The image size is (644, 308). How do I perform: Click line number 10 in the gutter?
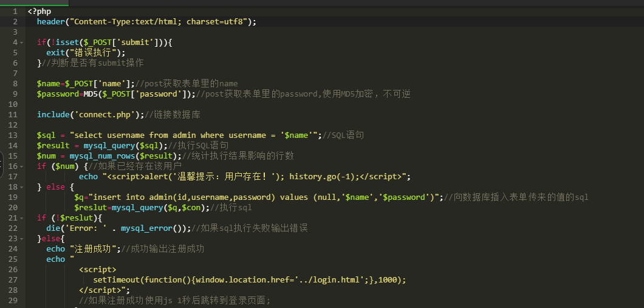pyautogui.click(x=13, y=104)
